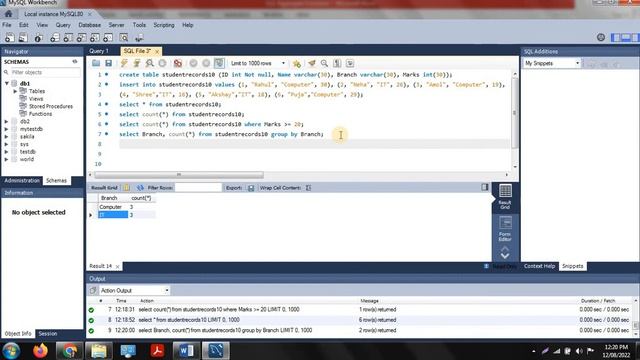
Task: Toggle the auto-commit mode button
Action: point(219,63)
